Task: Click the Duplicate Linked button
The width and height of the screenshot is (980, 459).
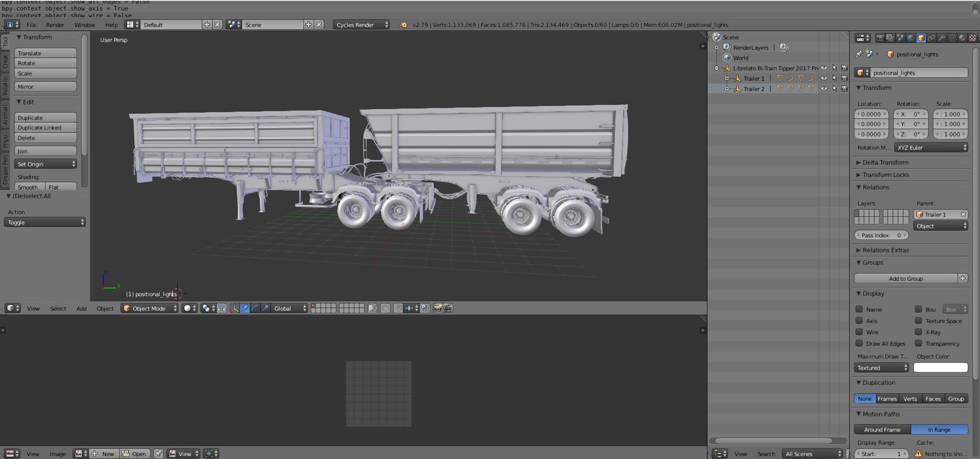Action: [45, 128]
